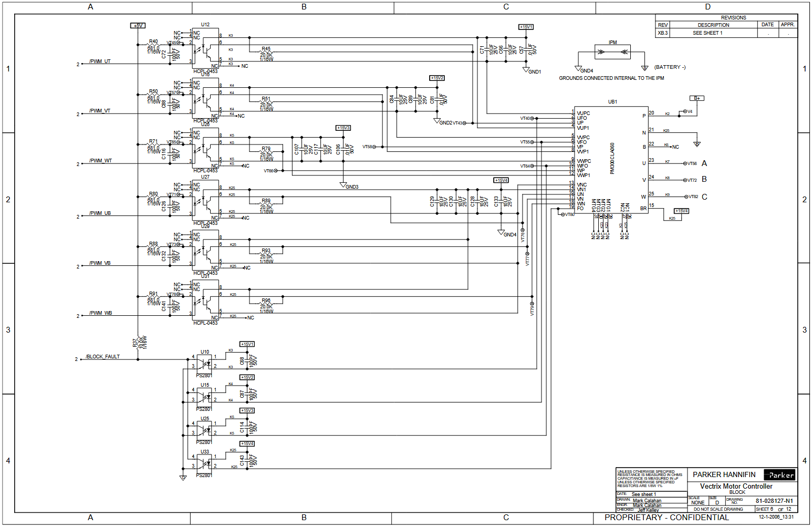Click the IPM ground connection symbol

612,52
